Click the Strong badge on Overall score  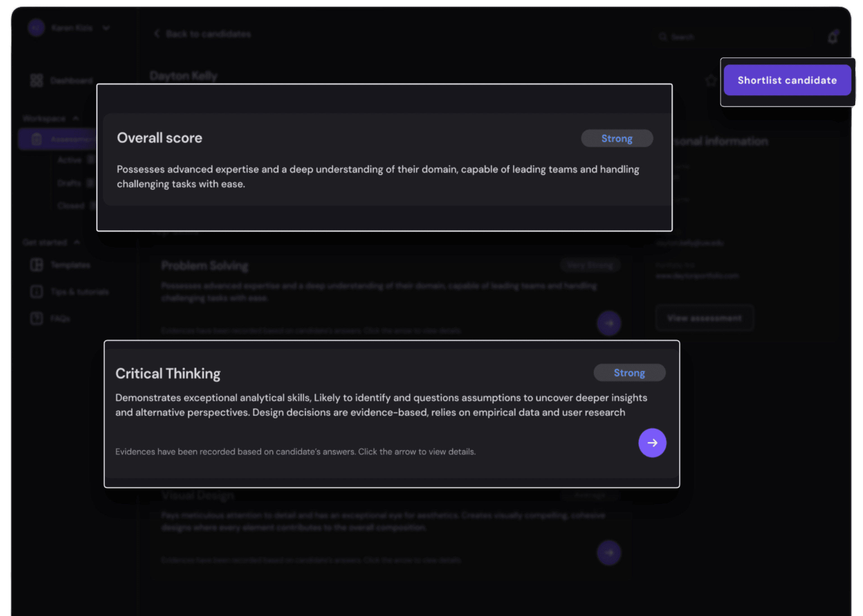[617, 139]
